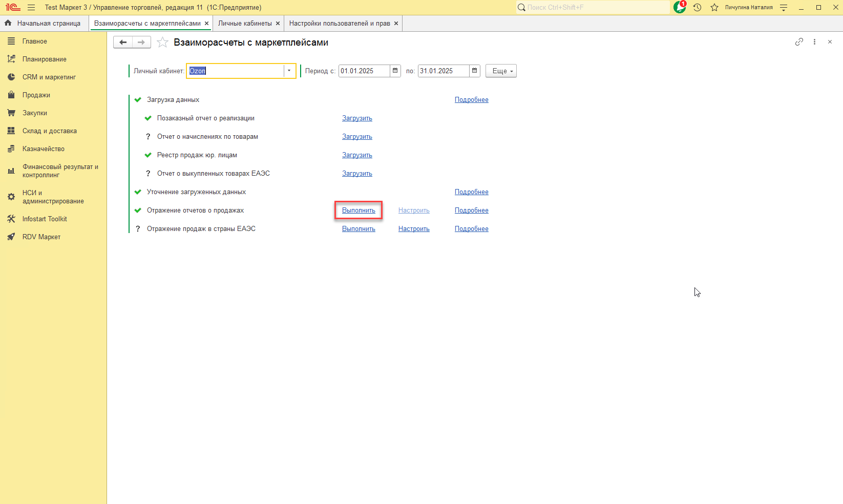Close the Настройки пользователей и прав tab
Viewport: 843px width, 504px height.
tap(396, 24)
